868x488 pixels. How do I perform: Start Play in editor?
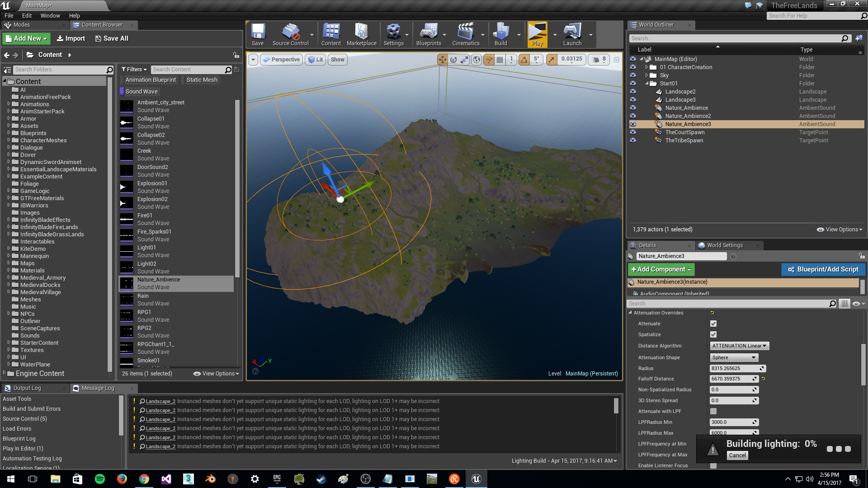(537, 35)
